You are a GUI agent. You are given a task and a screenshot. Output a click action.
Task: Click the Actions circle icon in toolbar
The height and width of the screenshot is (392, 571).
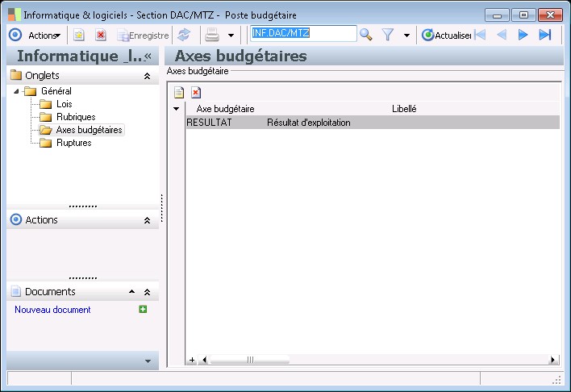pyautogui.click(x=15, y=35)
